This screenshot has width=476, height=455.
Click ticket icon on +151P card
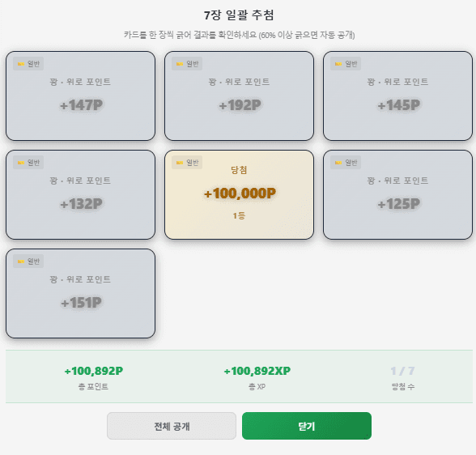coord(21,262)
